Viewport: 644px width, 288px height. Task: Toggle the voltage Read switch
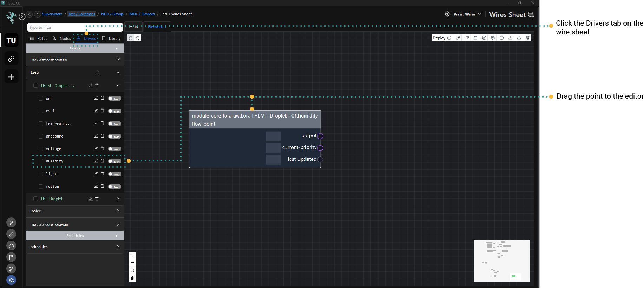pyautogui.click(x=114, y=149)
